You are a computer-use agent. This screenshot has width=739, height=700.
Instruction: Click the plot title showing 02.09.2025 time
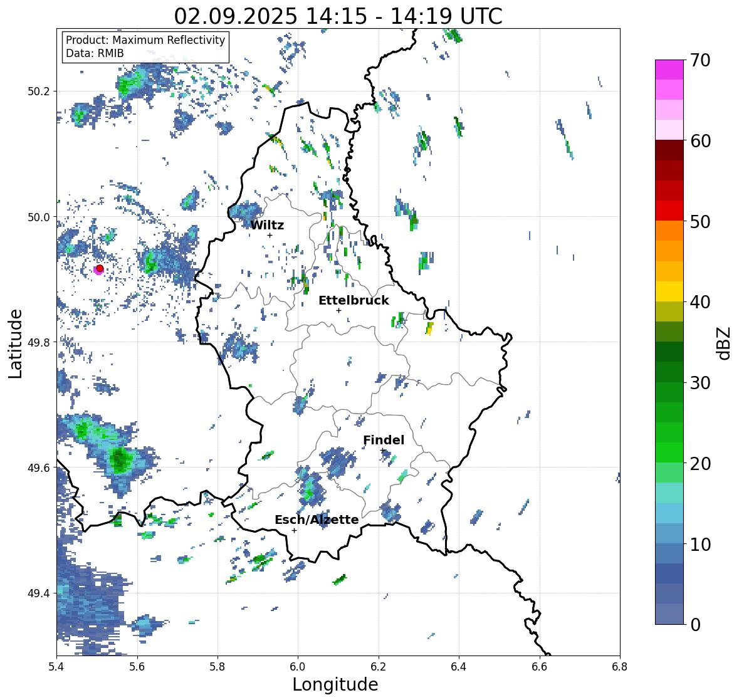click(x=338, y=16)
